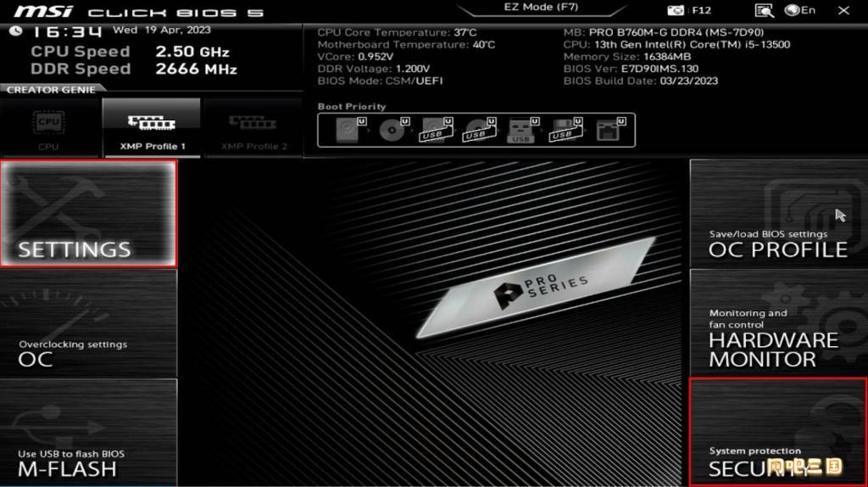Select the hard disk boot priority icon
This screenshot has height=487, width=868.
(350, 130)
